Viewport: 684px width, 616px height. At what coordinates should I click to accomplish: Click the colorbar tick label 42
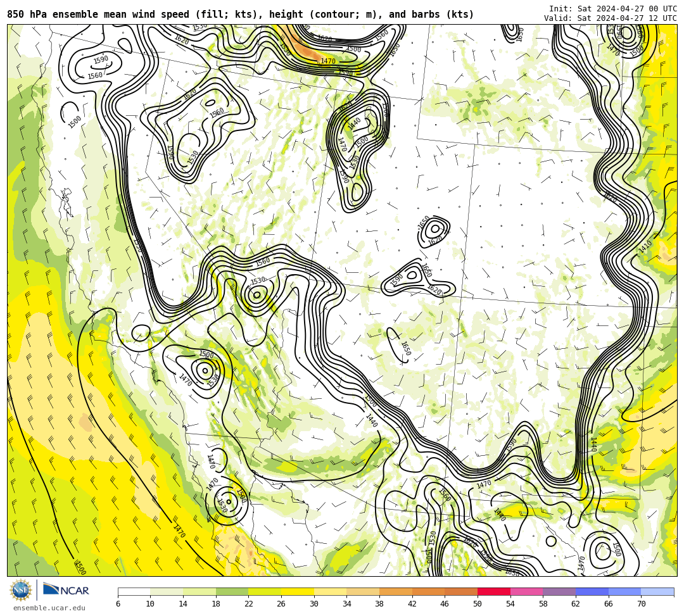point(412,604)
